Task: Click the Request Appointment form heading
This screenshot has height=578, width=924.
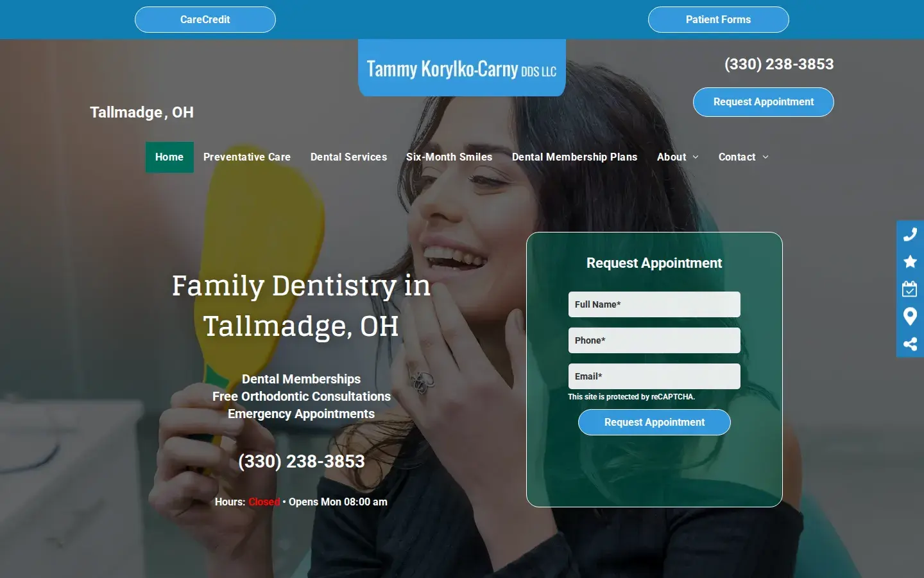Action: click(654, 263)
